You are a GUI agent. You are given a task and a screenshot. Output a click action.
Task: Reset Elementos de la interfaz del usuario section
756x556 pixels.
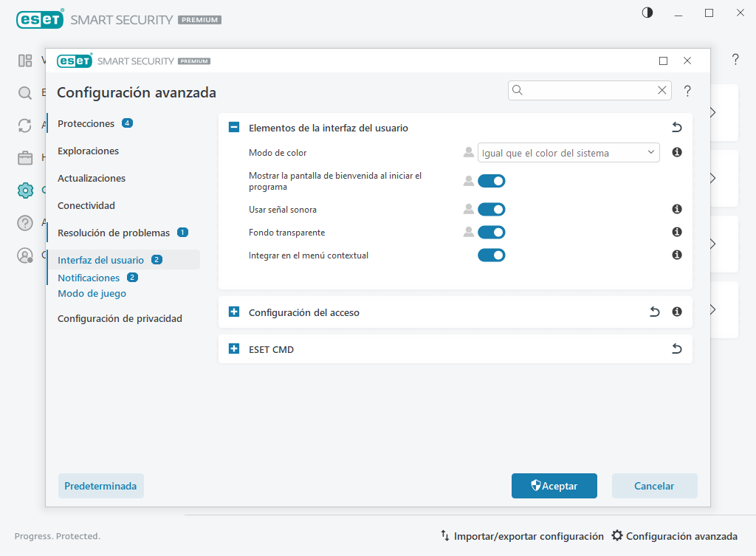[676, 128]
